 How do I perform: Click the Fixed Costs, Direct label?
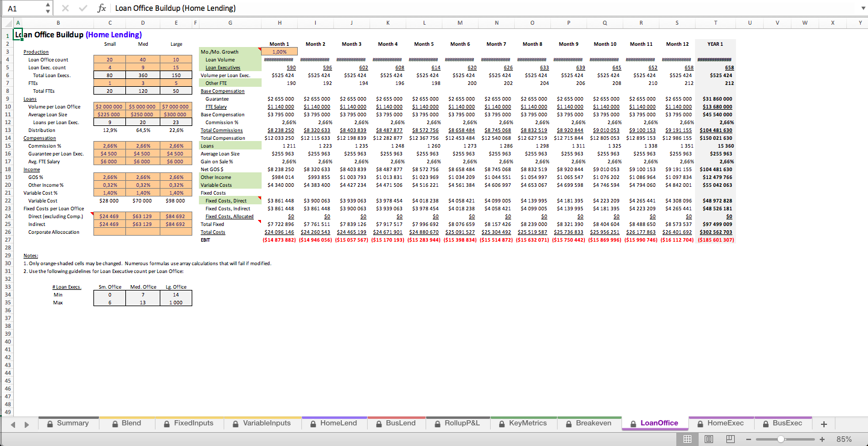230,201
